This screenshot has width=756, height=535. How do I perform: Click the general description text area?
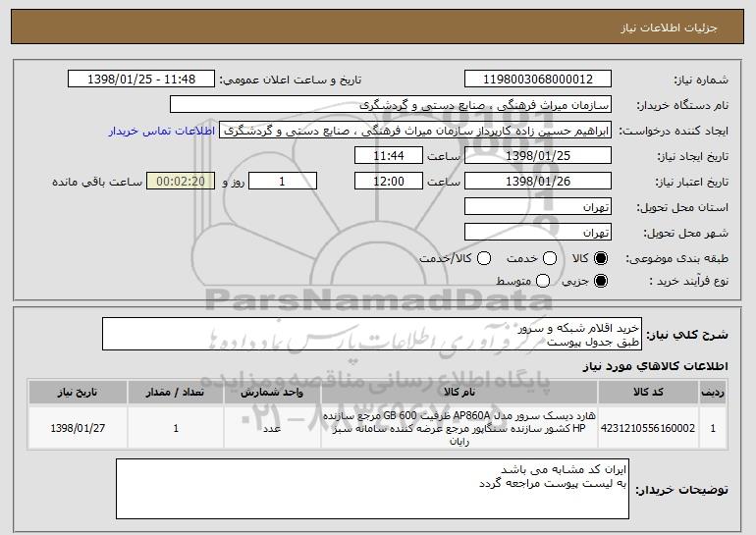pos(372,334)
